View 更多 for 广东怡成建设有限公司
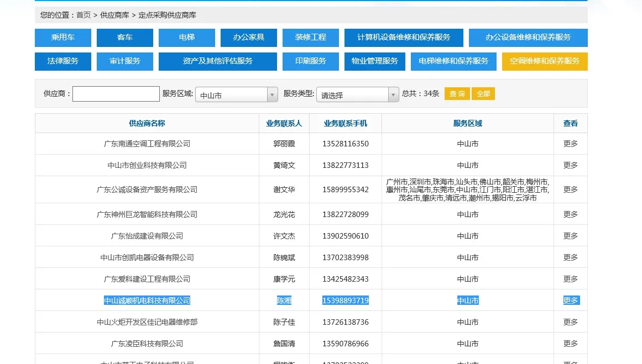Viewport: 642px width, 364px height. 570,236
